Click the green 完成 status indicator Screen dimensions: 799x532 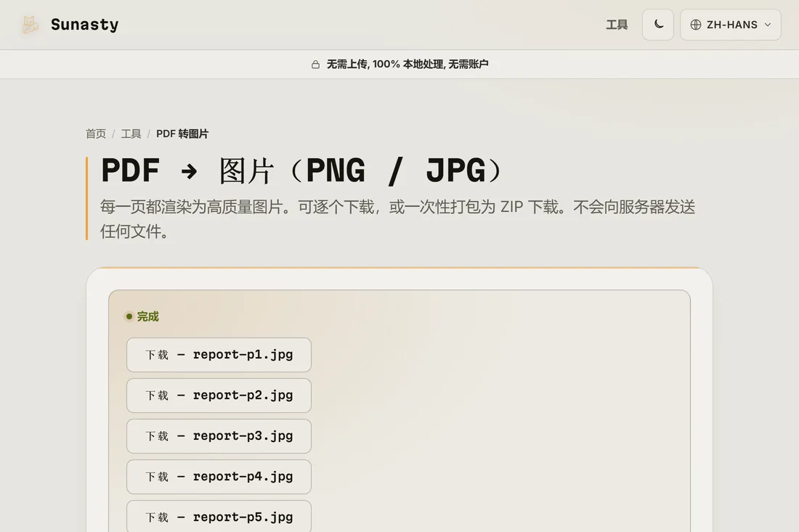click(142, 316)
